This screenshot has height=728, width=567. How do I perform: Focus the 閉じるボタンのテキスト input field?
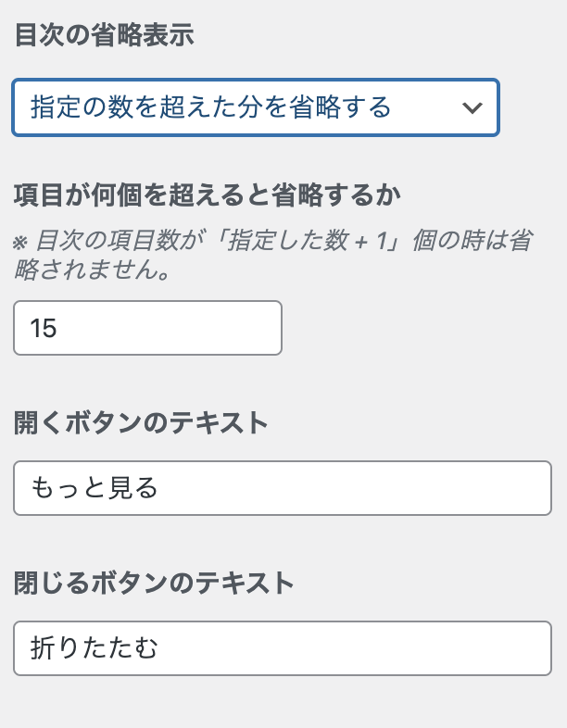coord(283,647)
